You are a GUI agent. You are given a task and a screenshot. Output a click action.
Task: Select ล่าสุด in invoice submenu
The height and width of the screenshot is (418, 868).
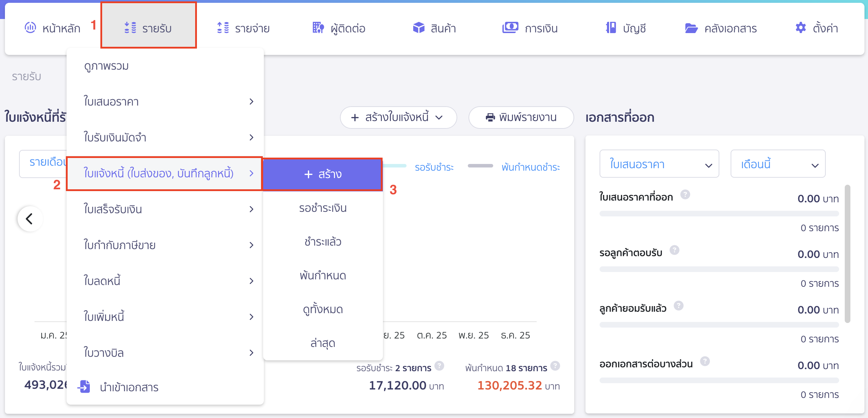coord(323,343)
